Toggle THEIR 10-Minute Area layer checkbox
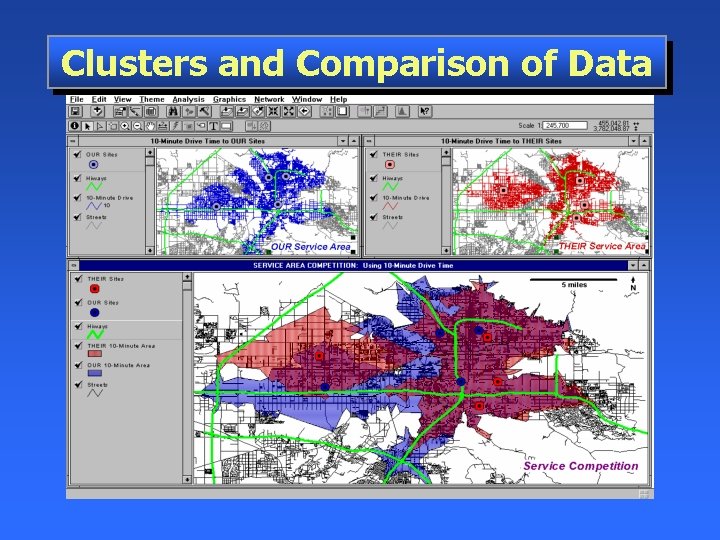720x540 pixels. [79, 346]
